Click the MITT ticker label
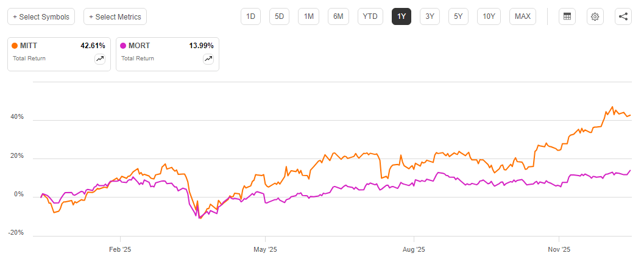The width and height of the screenshot is (644, 267). tap(29, 46)
